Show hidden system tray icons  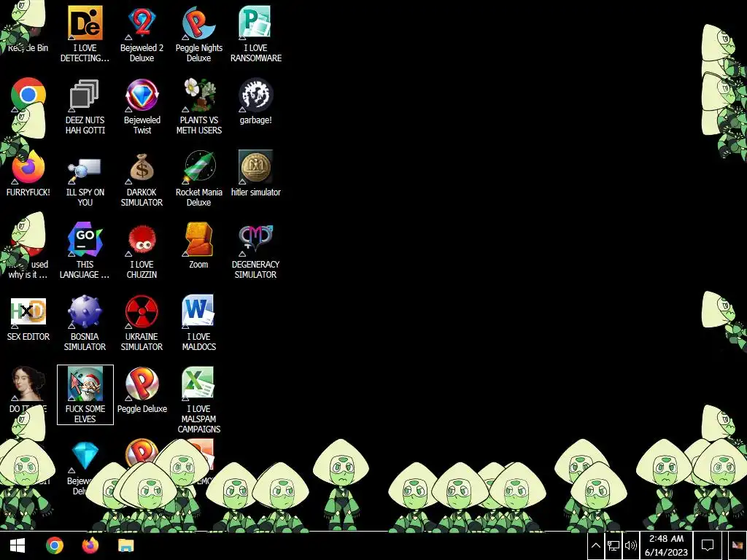click(x=595, y=545)
